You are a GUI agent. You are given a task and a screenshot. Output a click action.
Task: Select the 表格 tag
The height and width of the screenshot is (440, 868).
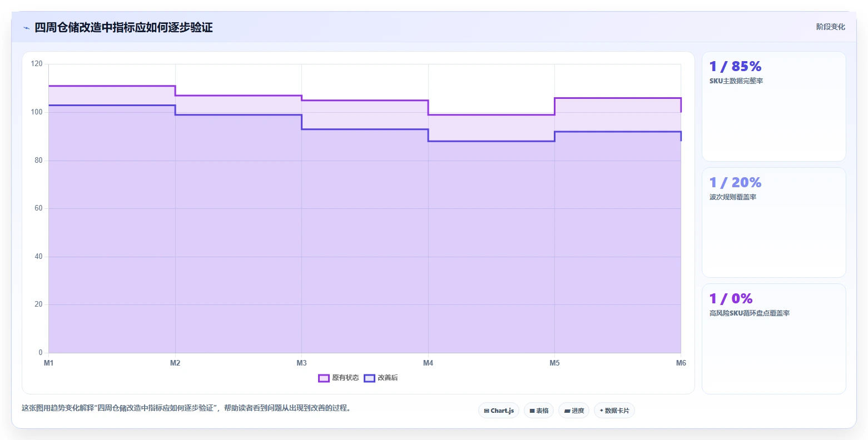click(539, 411)
